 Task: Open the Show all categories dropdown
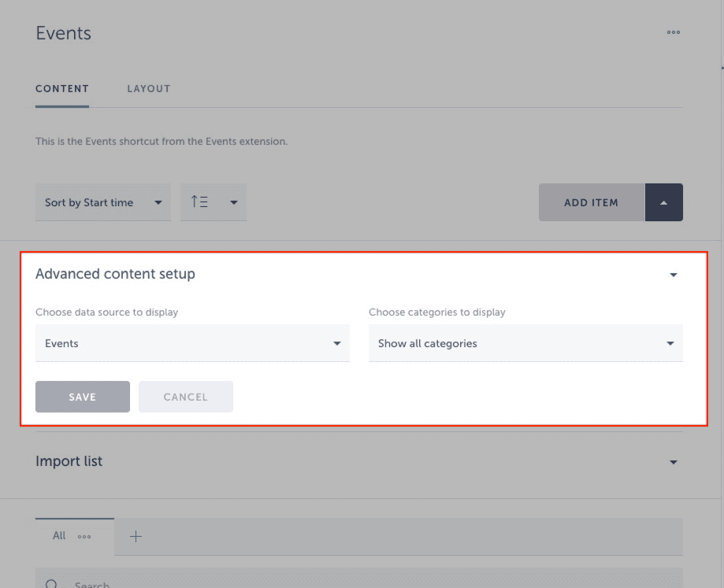(525, 344)
